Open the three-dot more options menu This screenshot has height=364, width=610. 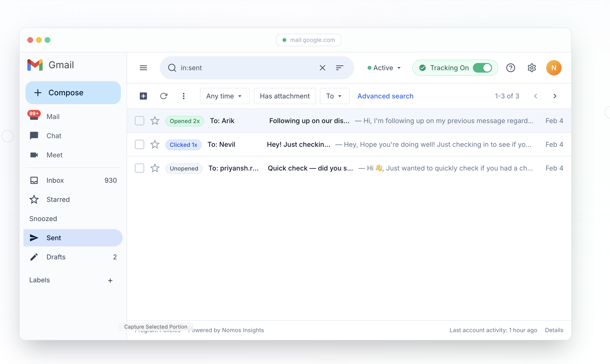coord(183,96)
